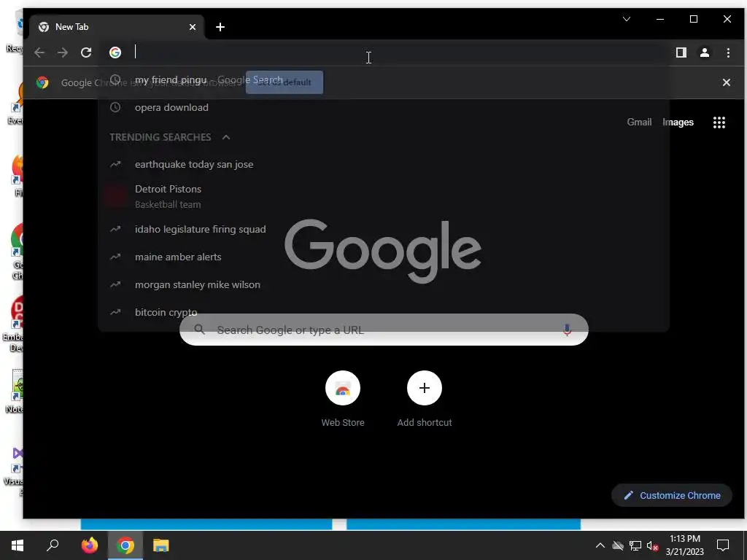Click the Google search box on page
Screen dimensions: 747x560
[384, 330]
